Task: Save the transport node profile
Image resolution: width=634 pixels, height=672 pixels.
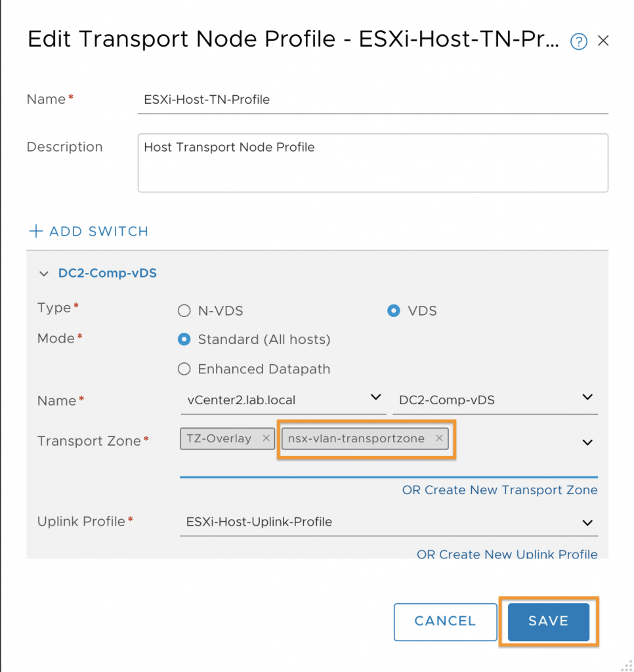Action: click(548, 621)
